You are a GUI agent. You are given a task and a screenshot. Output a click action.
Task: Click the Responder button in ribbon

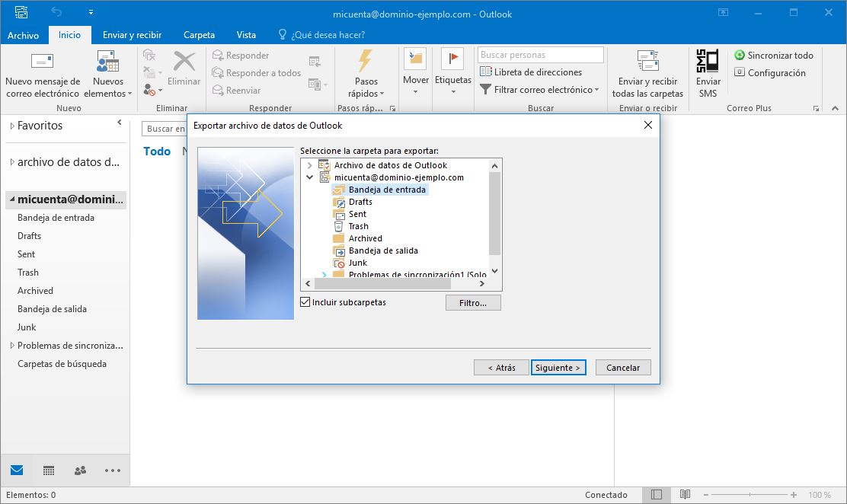(241, 55)
